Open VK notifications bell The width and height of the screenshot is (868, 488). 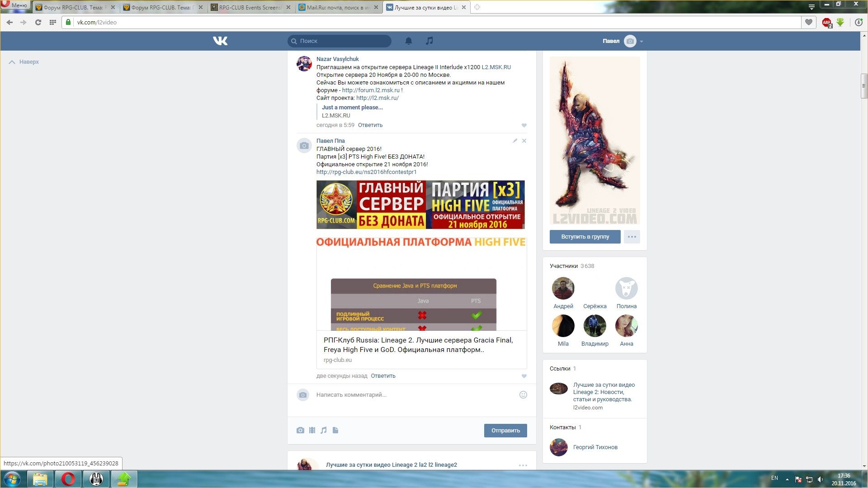pyautogui.click(x=408, y=41)
